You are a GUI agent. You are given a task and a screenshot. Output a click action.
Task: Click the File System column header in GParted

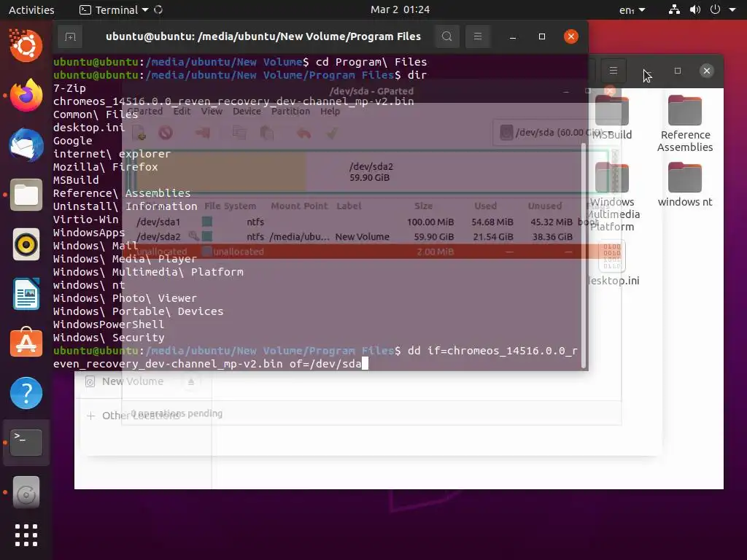coord(230,206)
